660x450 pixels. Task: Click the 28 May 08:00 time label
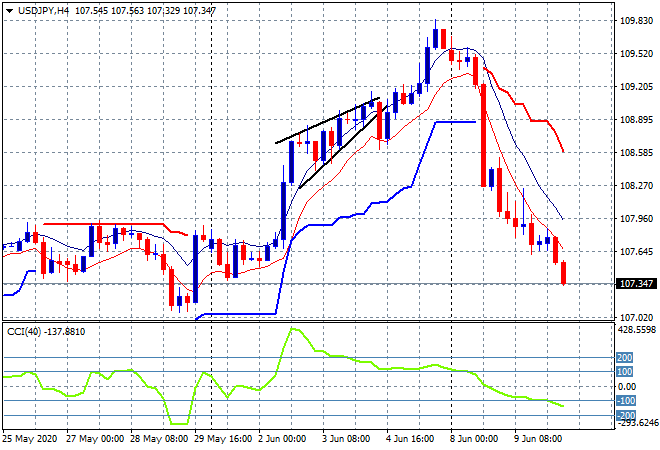[159, 439]
